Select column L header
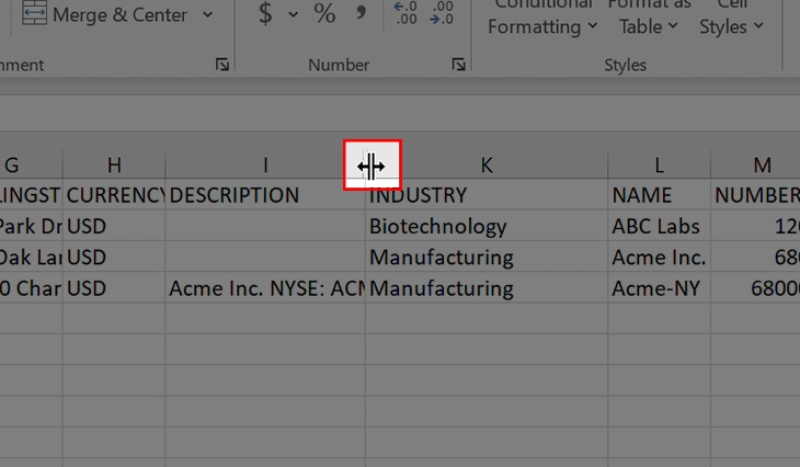 pos(659,166)
